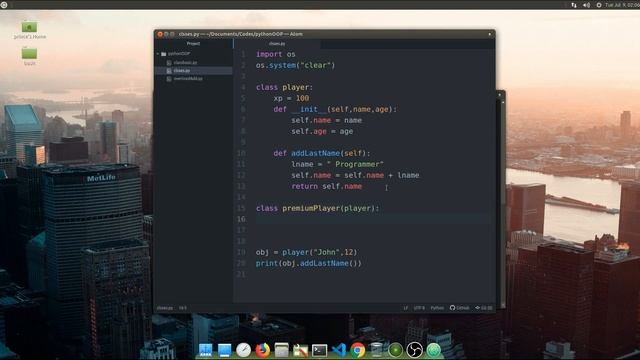Click the 'lname = " Programmer"' line
The height and width of the screenshot is (360, 640).
click(x=337, y=164)
